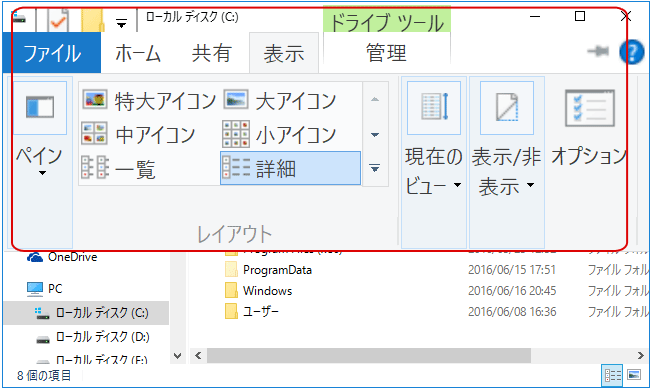Click horizontal scrollbar right arrow

tap(641, 355)
